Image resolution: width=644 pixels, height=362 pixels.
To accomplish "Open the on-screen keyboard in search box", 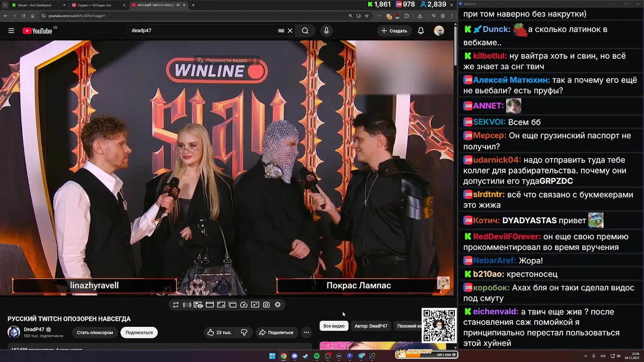I will tap(281, 31).
